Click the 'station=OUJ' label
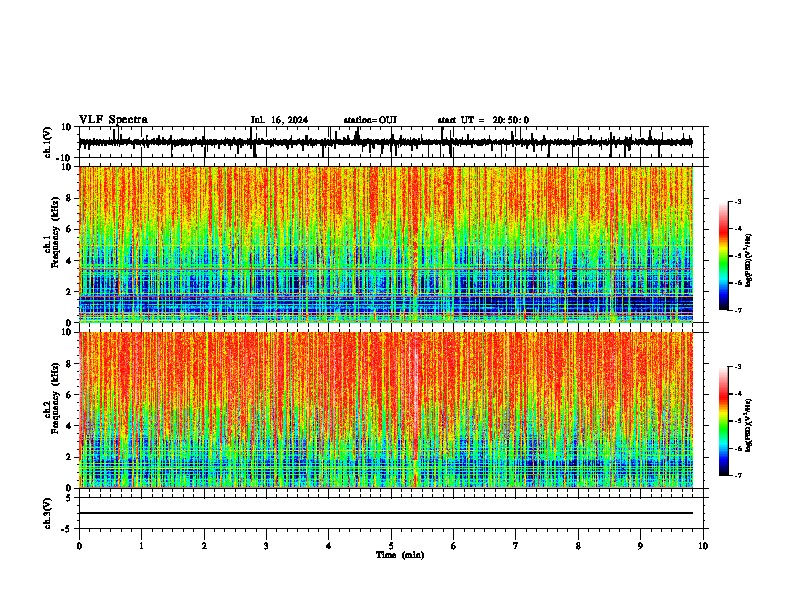The width and height of the screenshot is (792, 612). pyautogui.click(x=370, y=120)
